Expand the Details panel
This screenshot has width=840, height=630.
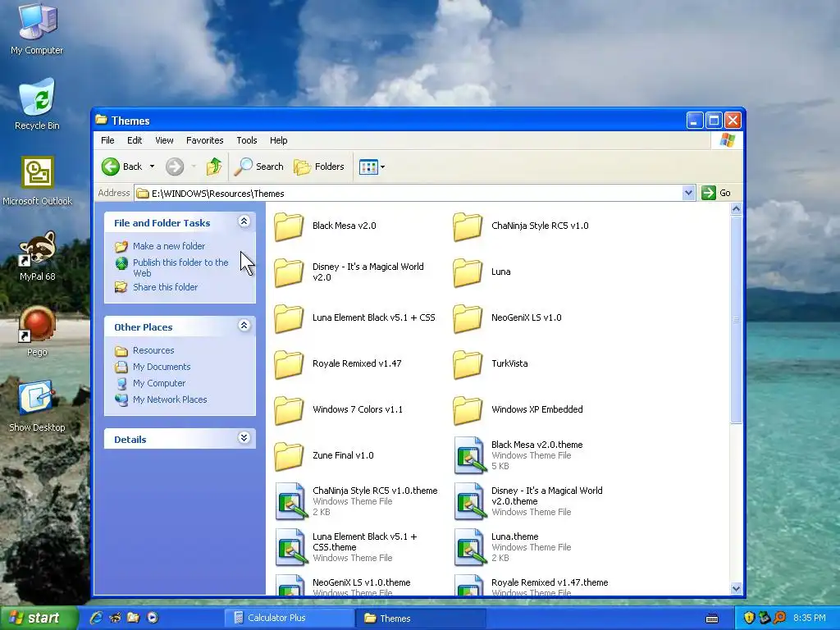pyautogui.click(x=244, y=438)
